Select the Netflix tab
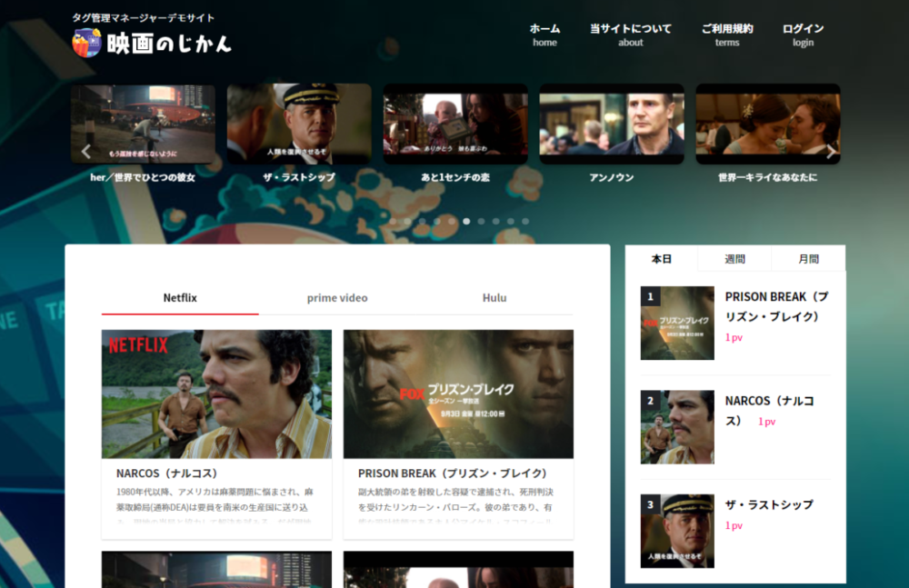This screenshot has height=588, width=909. pos(180,298)
